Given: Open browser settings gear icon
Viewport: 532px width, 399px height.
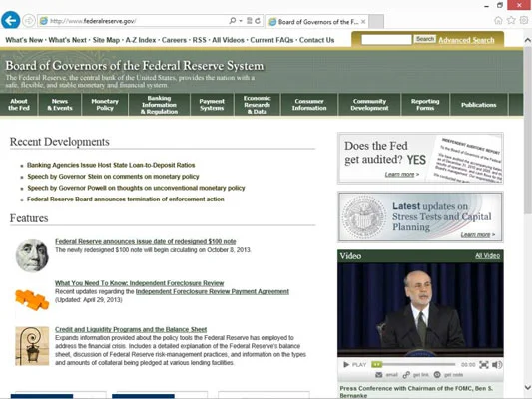Looking at the screenshot, I should tap(524, 20).
